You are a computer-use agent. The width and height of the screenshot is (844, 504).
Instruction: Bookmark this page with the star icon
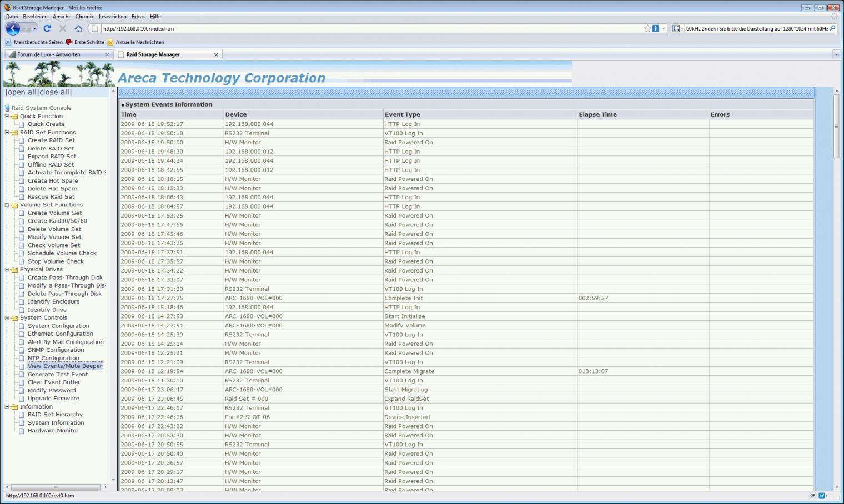pos(647,28)
